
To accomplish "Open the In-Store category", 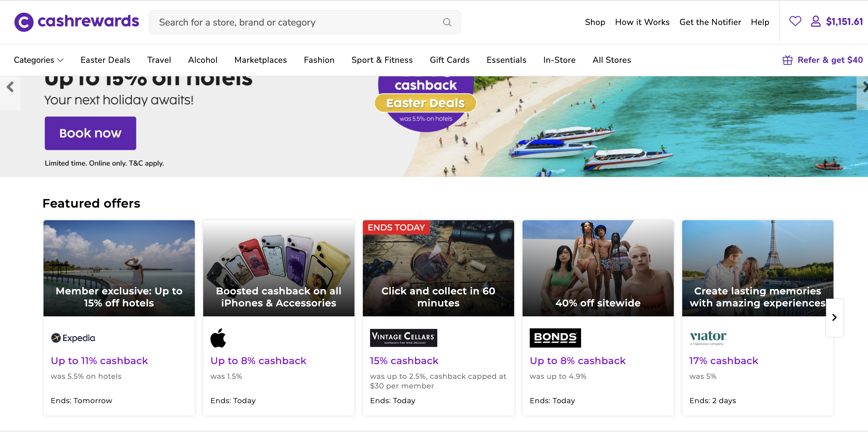I will (559, 60).
